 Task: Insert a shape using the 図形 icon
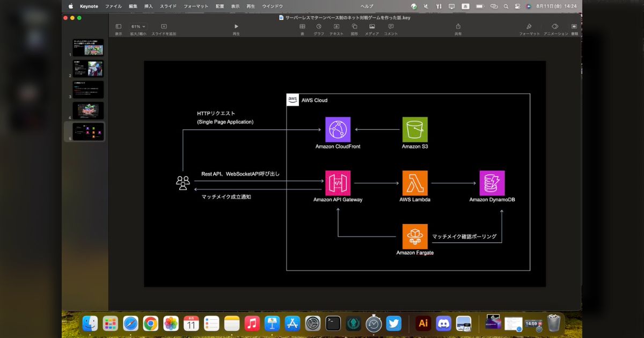click(354, 26)
